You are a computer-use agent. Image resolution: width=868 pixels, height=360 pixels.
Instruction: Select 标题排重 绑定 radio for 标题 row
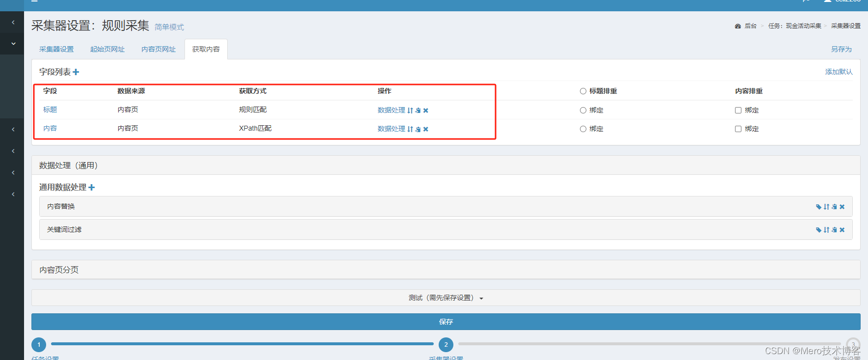[583, 111]
